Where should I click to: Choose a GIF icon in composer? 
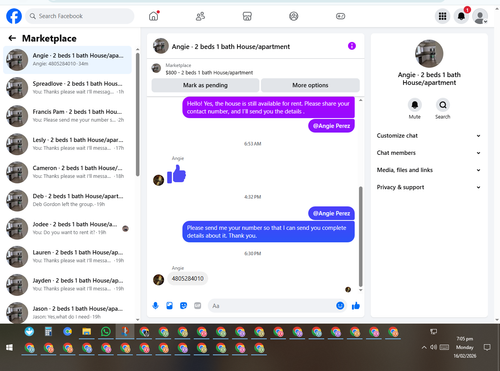(x=198, y=306)
